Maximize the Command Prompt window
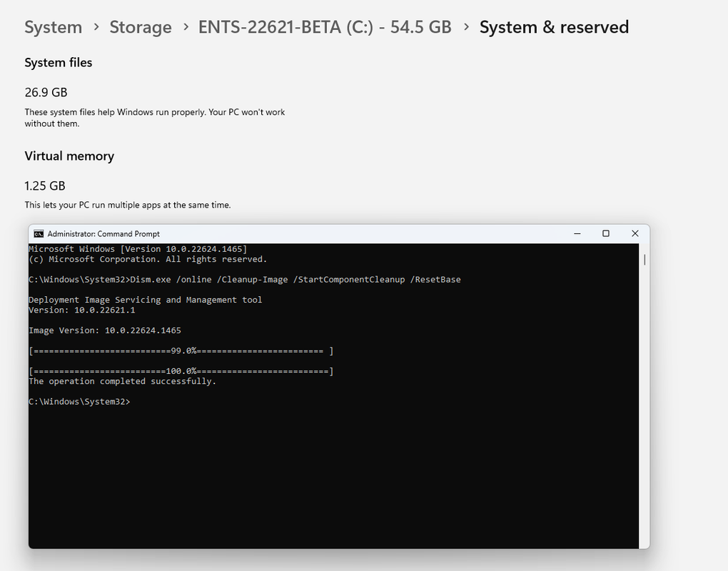This screenshot has height=571, width=728. click(x=606, y=233)
